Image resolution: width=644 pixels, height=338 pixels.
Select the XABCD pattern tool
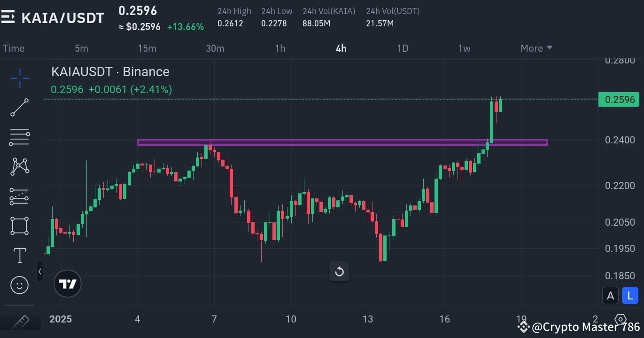pyautogui.click(x=19, y=166)
